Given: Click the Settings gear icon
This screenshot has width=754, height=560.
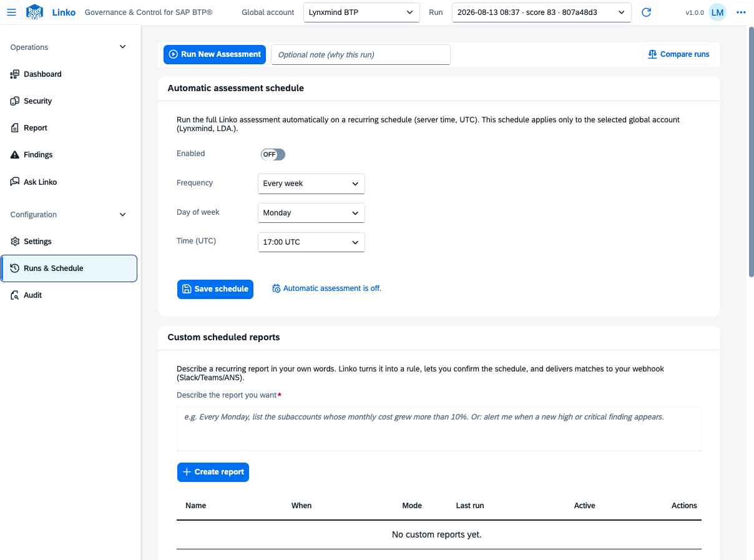Looking at the screenshot, I should tap(15, 242).
